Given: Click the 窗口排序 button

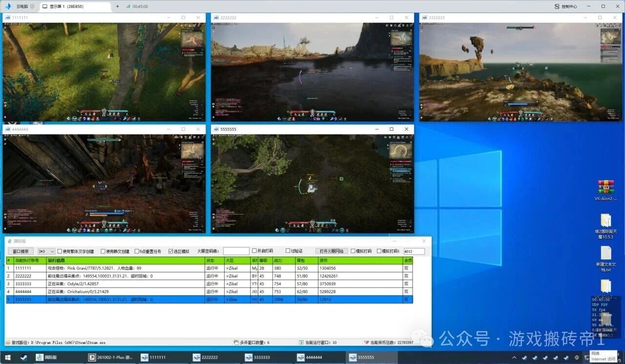Looking at the screenshot, I should click(x=21, y=251).
